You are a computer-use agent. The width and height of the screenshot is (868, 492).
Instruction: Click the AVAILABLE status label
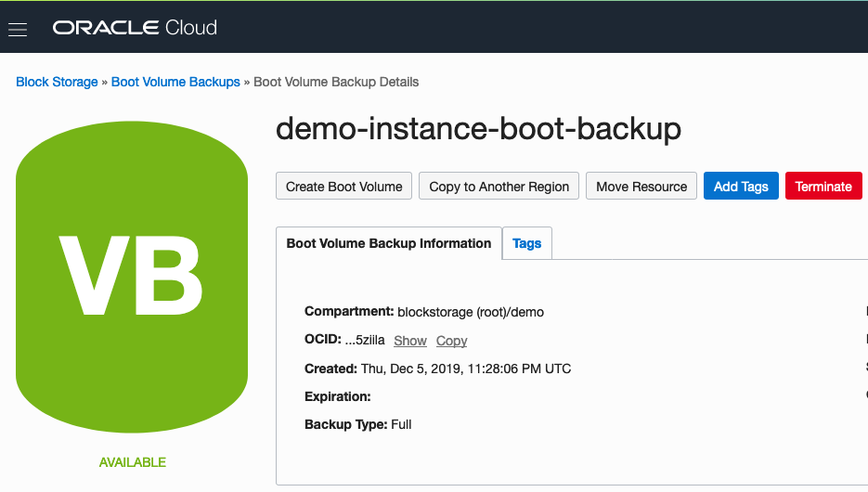(x=133, y=462)
